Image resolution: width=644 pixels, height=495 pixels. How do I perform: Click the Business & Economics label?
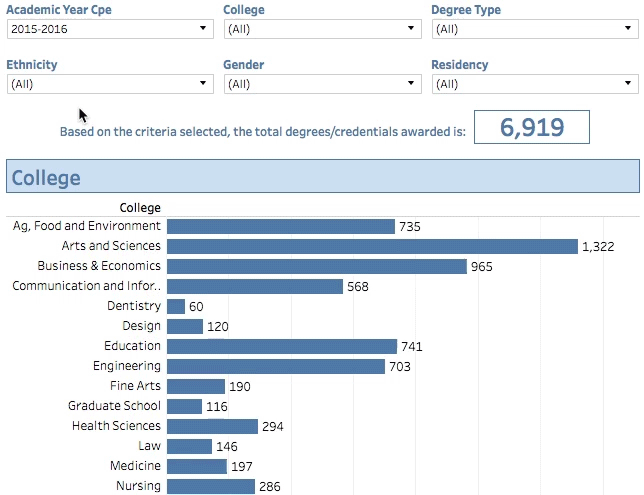pos(99,266)
